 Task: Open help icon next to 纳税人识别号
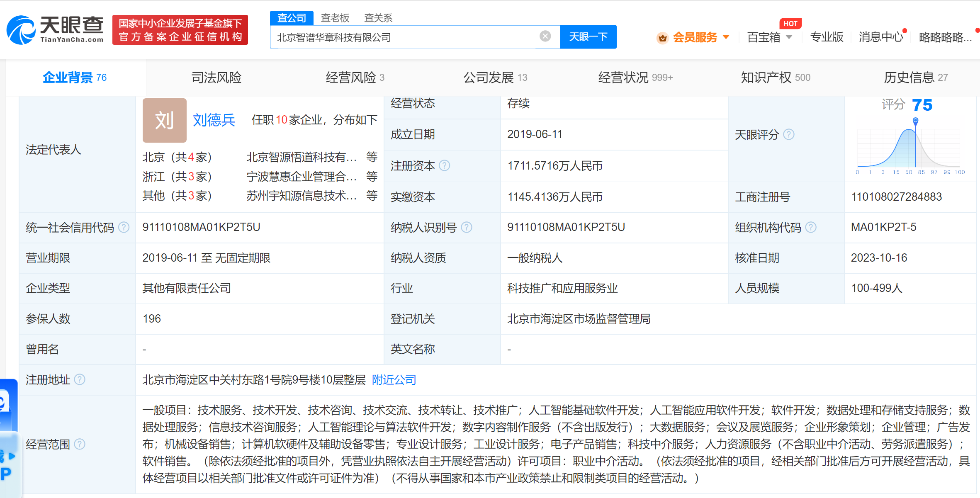[x=467, y=227]
